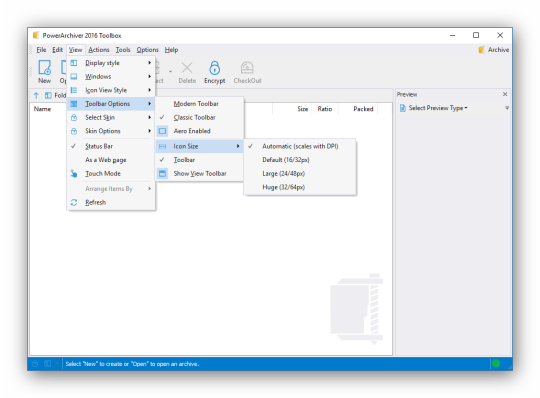Toggle the Toolbar visibility option
540x398 pixels.
(200, 160)
